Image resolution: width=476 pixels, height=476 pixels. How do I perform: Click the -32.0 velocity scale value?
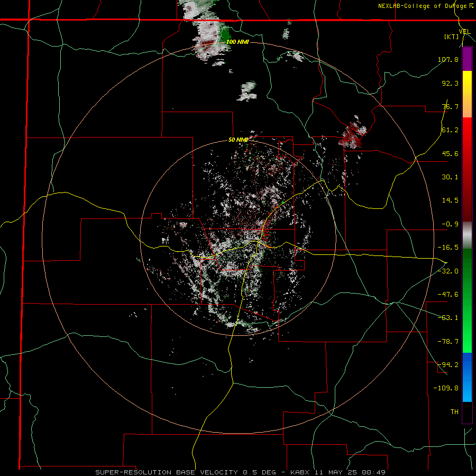(448, 271)
